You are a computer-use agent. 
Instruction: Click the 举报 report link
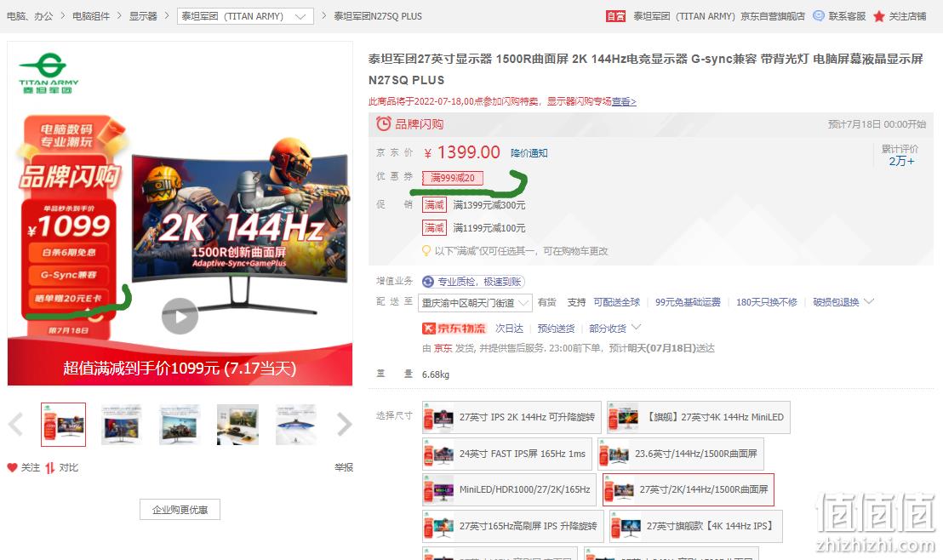344,467
